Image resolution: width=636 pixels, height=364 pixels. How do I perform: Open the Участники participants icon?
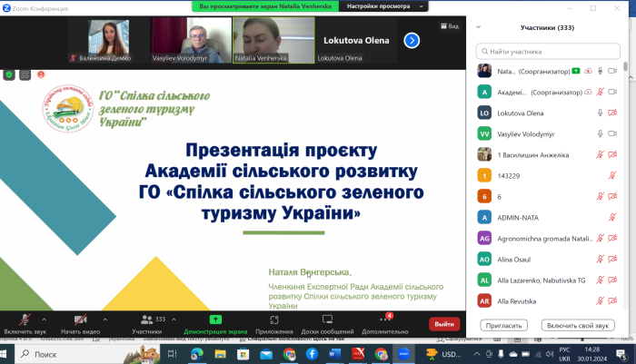pos(146,320)
